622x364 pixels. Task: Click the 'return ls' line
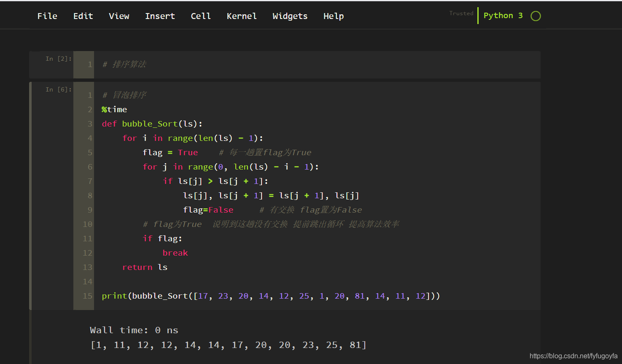(145, 267)
